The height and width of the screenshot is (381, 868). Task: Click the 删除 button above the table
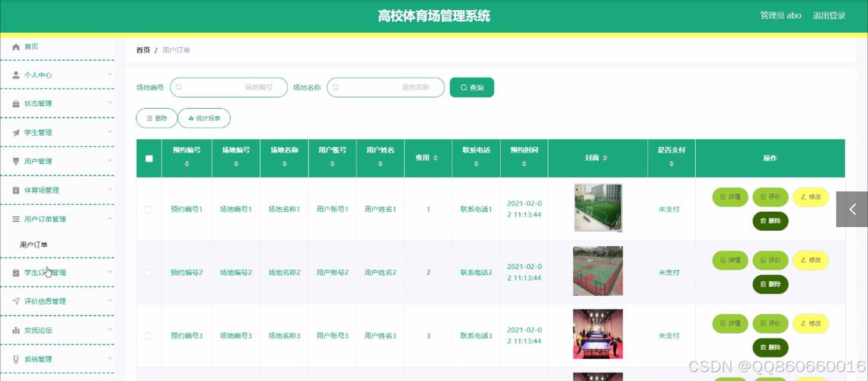[157, 118]
